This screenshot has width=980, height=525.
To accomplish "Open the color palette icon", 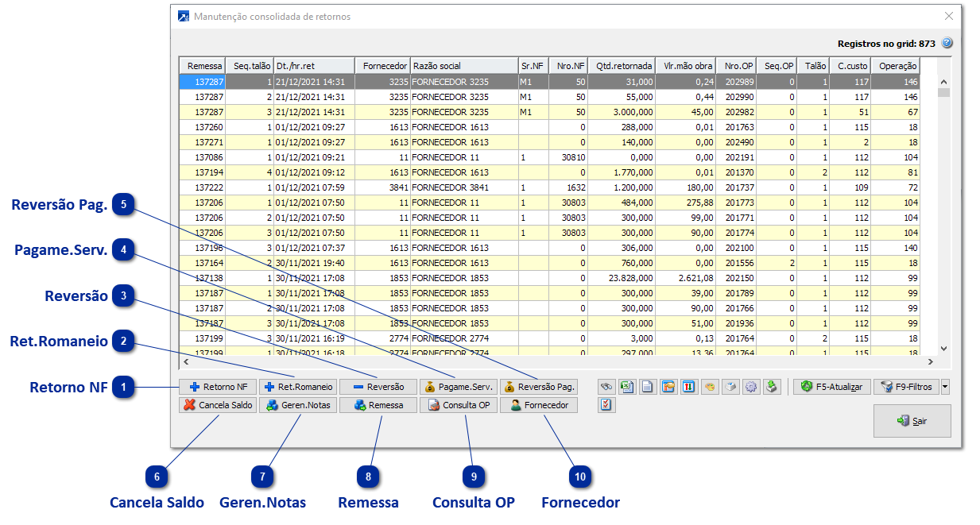I will tap(710, 388).
